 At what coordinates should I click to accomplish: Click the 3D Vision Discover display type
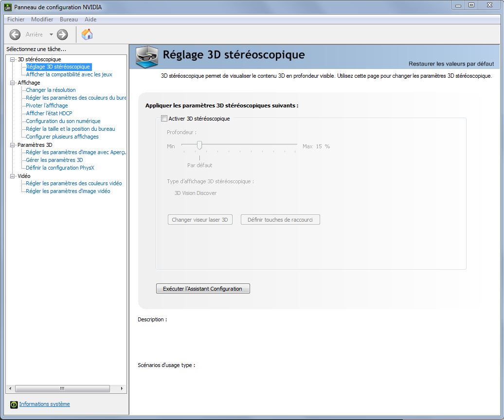click(196, 193)
